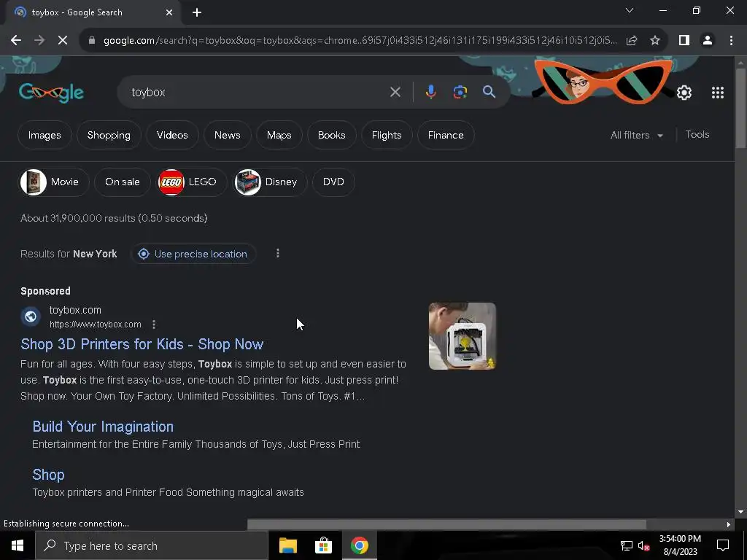
Task: Open network status tray icon
Action: point(627,545)
